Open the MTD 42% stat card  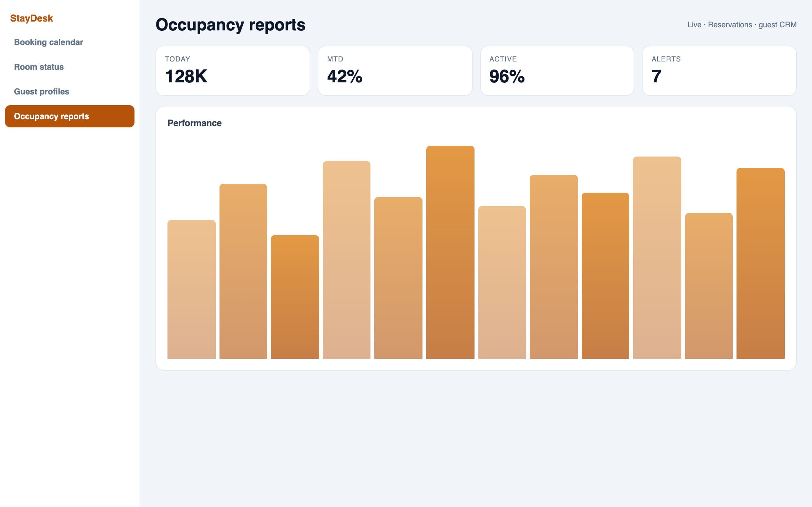(395, 71)
